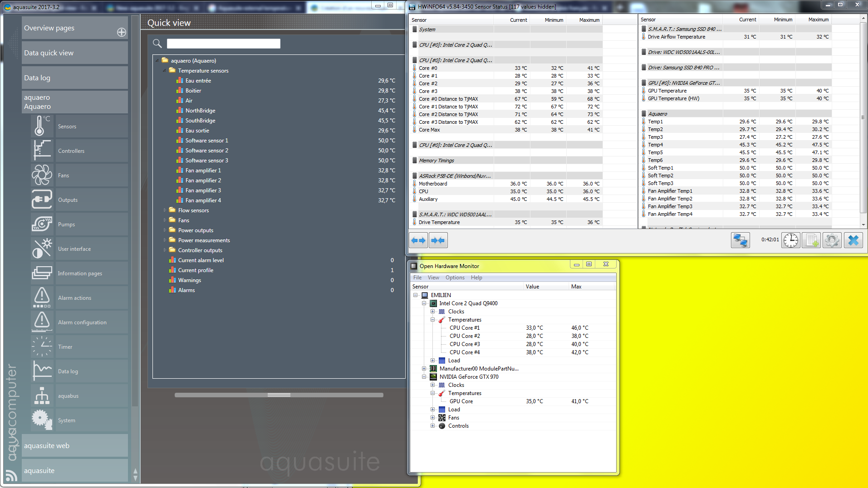
Task: Expand the Power measurements tree folder
Action: click(165, 240)
